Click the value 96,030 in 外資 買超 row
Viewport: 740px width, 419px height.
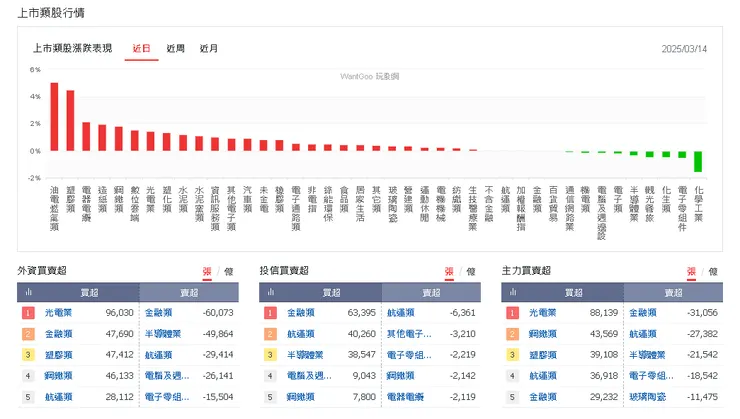pyautogui.click(x=119, y=312)
